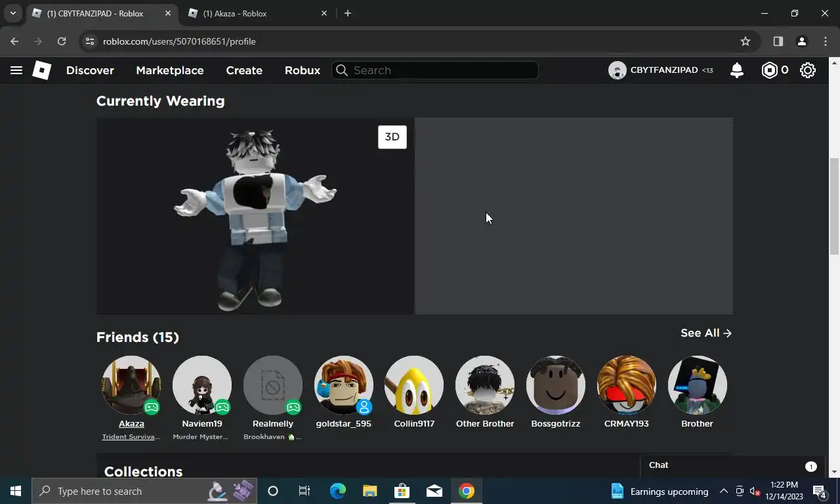Open Bossgotrizz's friend avatar
Screen dimensions: 840x504
coord(556,385)
